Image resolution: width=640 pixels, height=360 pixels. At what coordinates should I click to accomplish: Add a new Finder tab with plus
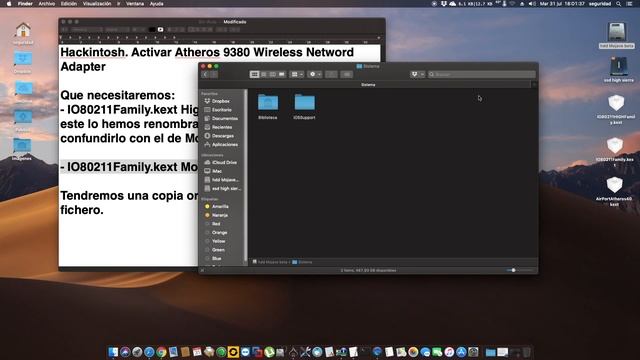[x=534, y=84]
